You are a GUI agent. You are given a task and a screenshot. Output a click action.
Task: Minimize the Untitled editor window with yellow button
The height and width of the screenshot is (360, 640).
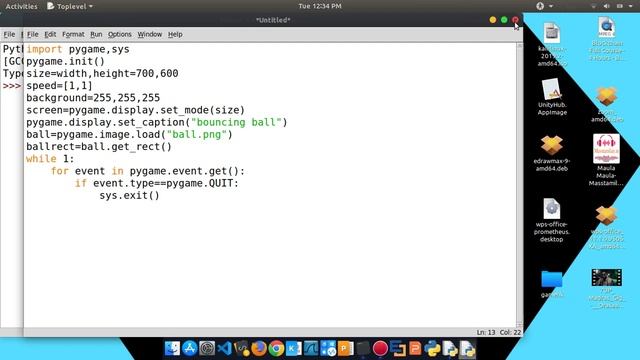point(493,20)
